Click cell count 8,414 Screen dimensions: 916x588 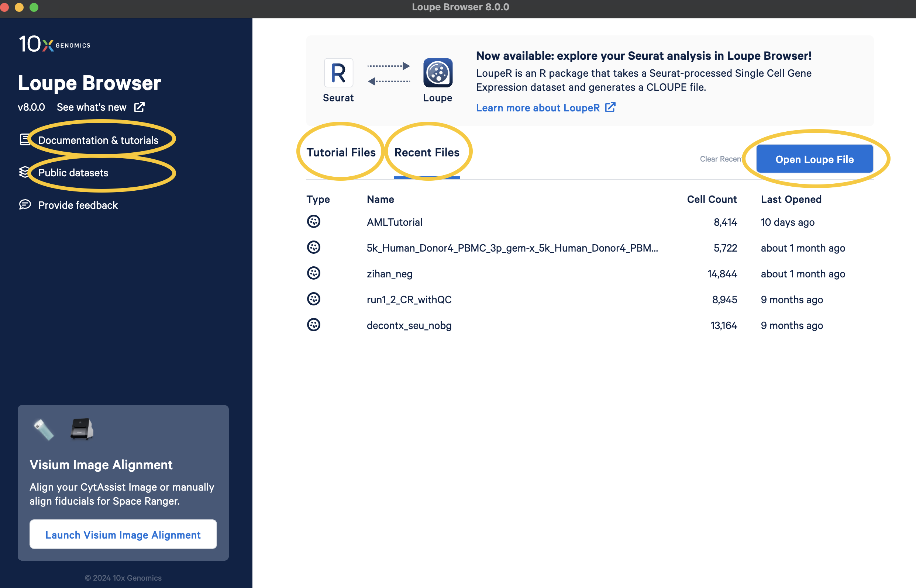pos(726,222)
